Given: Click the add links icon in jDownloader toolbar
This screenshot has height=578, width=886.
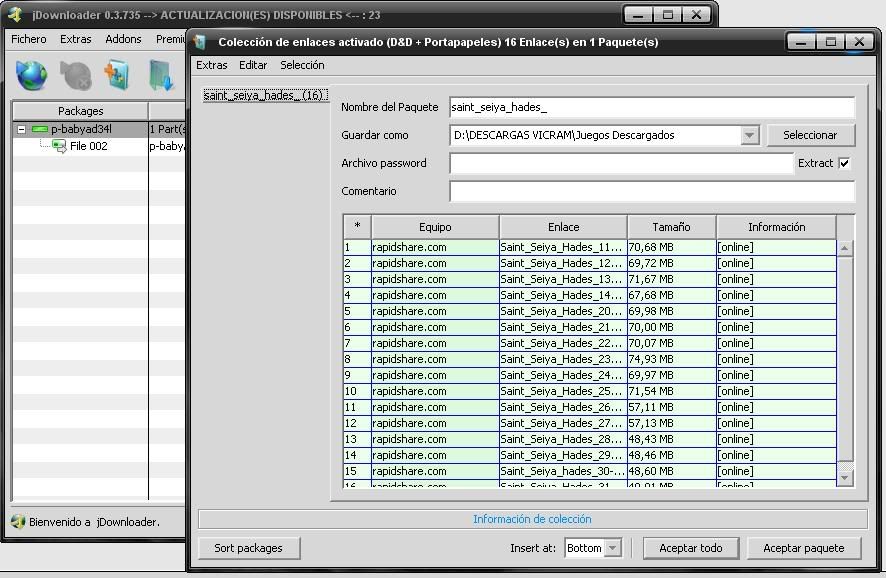Looking at the screenshot, I should (x=118, y=75).
